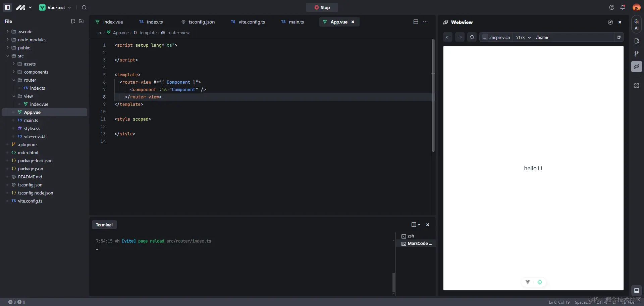This screenshot has width=644, height=306.
Task: Focus the /home path input field
Action: click(574, 37)
